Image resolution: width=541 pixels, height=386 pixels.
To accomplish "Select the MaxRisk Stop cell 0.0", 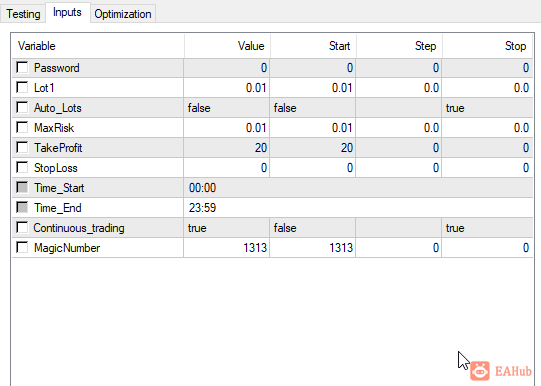I will 488,128.
